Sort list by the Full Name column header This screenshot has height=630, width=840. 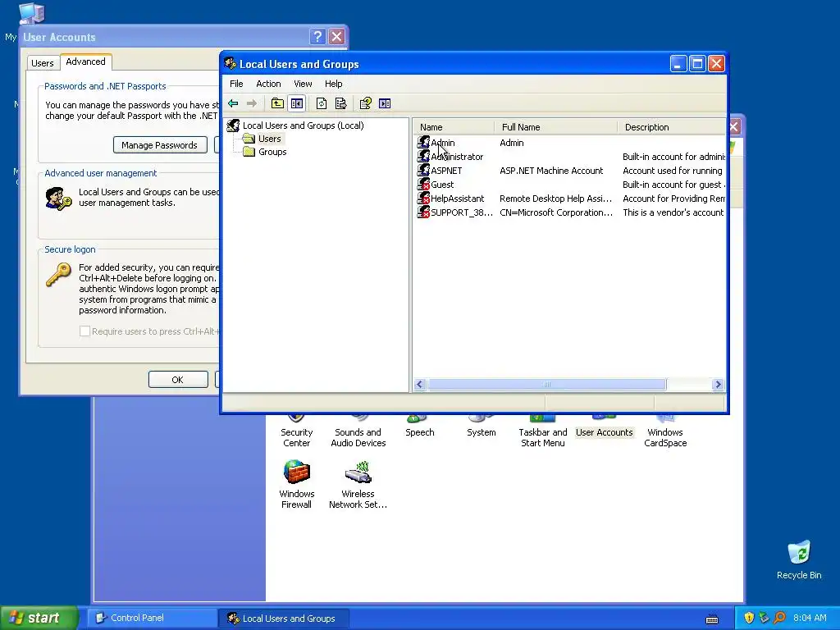tap(555, 127)
